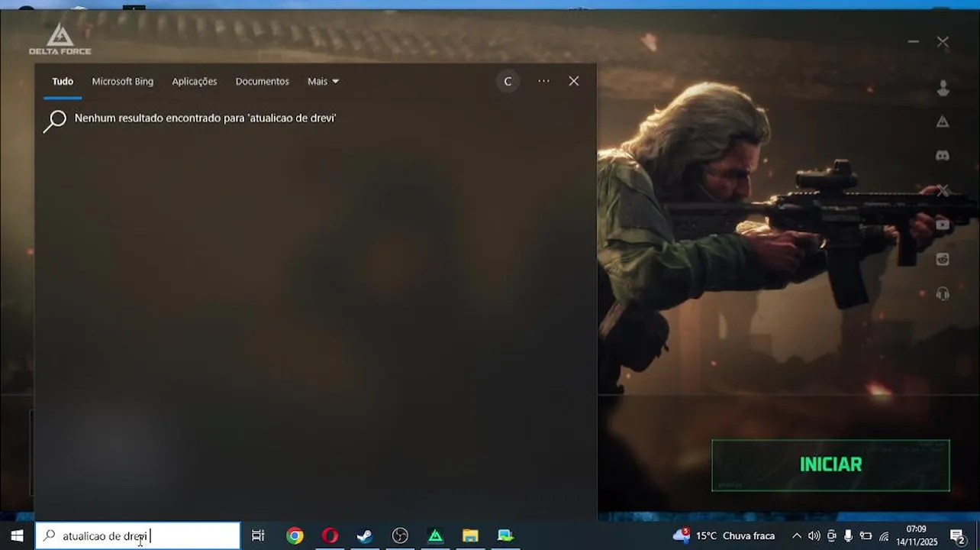Open the weather widget showing 15°C Chuva fraca

pyautogui.click(x=724, y=535)
